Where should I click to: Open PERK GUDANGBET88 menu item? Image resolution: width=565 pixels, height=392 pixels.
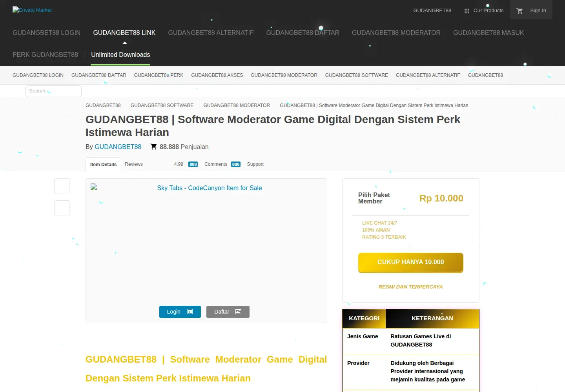point(45,55)
